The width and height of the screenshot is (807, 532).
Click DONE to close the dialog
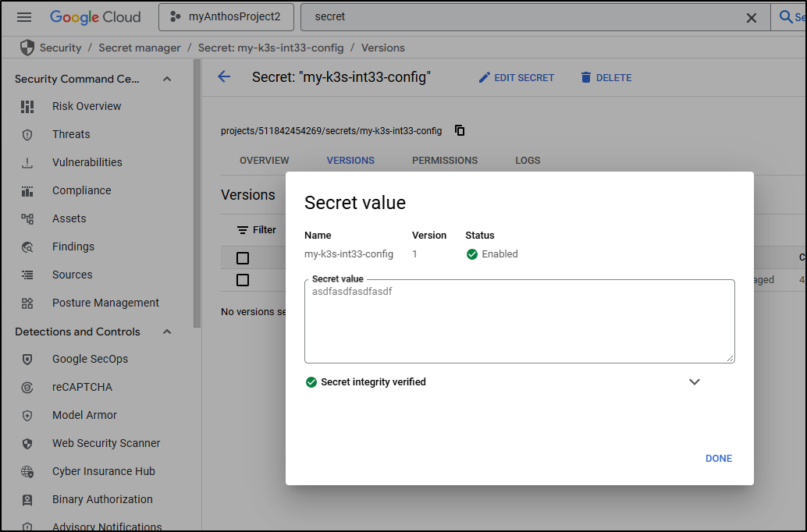719,459
